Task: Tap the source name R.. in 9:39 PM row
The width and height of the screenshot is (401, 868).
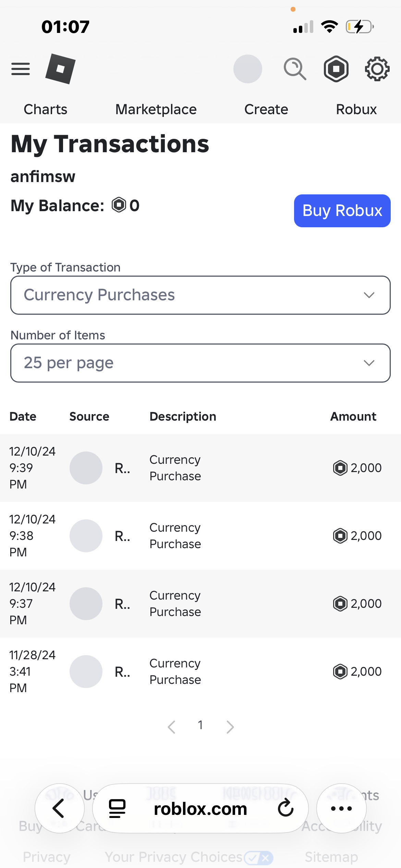Action: pyautogui.click(x=122, y=468)
